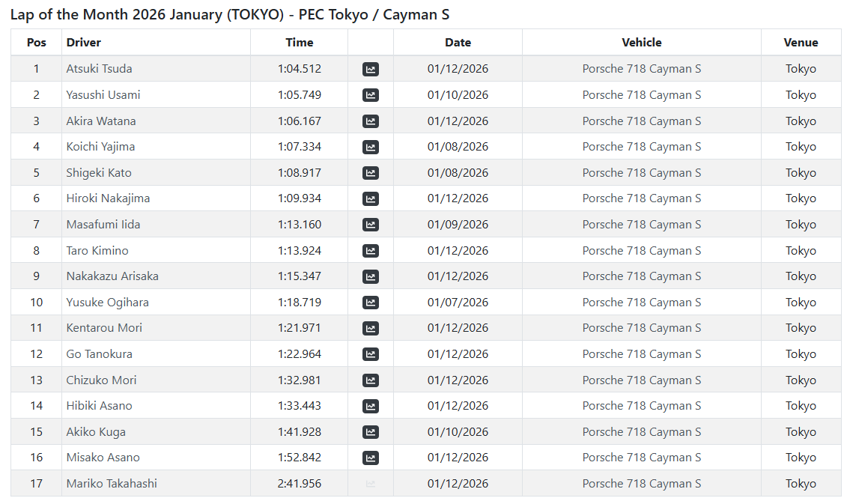Sort table by Time column header
The width and height of the screenshot is (850, 504).
coord(299,43)
